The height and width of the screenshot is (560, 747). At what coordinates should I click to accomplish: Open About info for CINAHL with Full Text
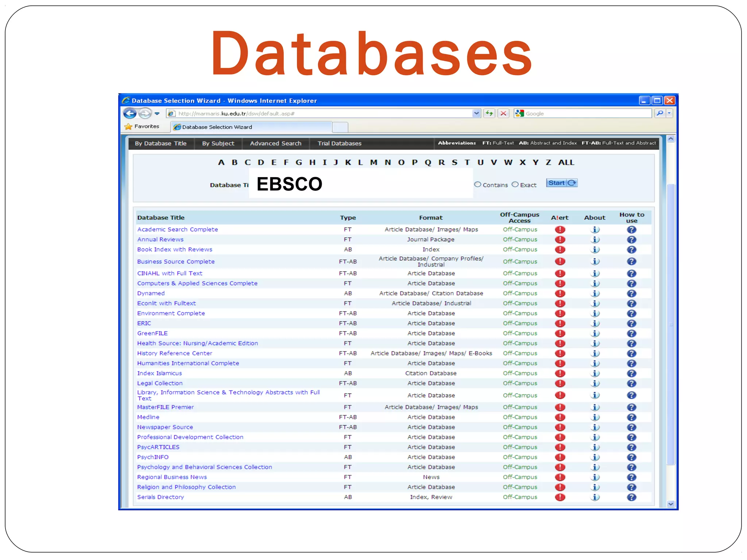click(595, 273)
